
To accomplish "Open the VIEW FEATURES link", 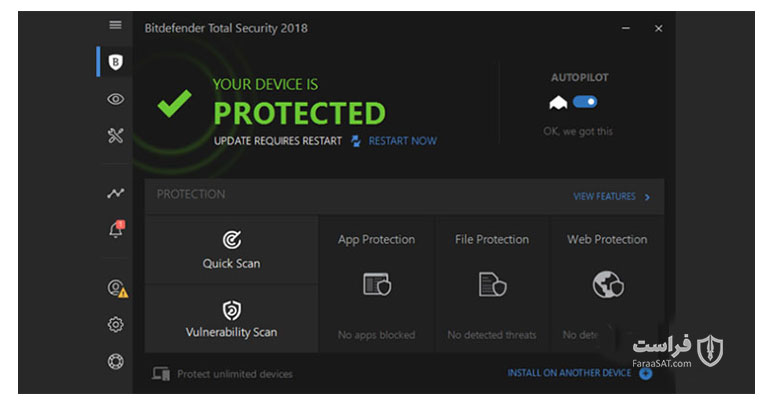I will click(x=604, y=197).
